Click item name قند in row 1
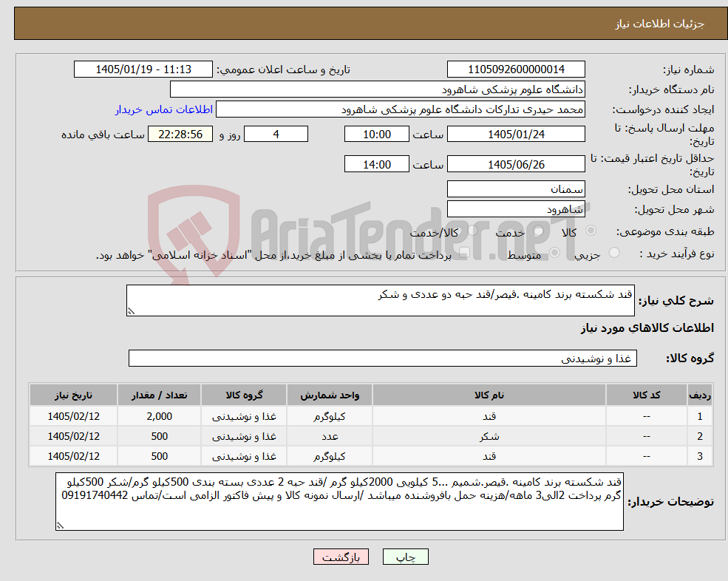728x581 pixels. click(x=489, y=416)
